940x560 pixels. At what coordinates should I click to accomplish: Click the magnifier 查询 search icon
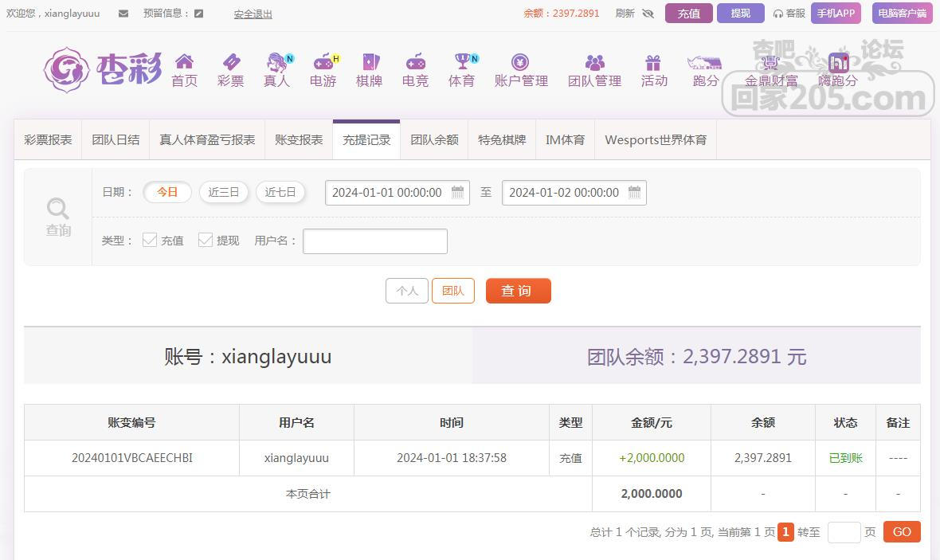click(x=57, y=217)
